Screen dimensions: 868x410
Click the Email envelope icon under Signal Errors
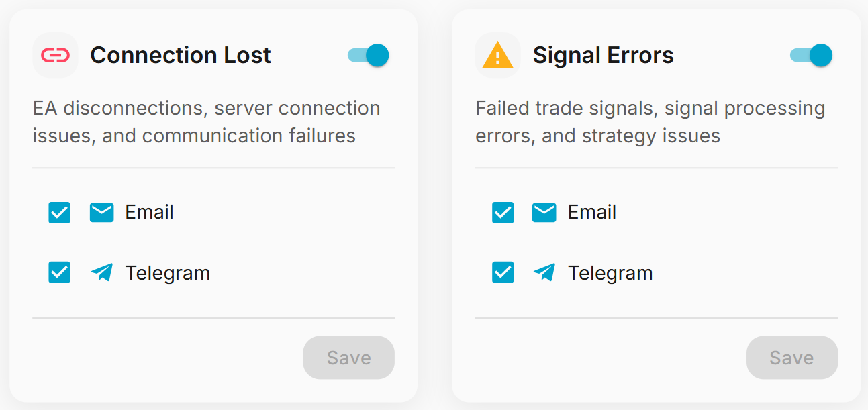click(544, 212)
